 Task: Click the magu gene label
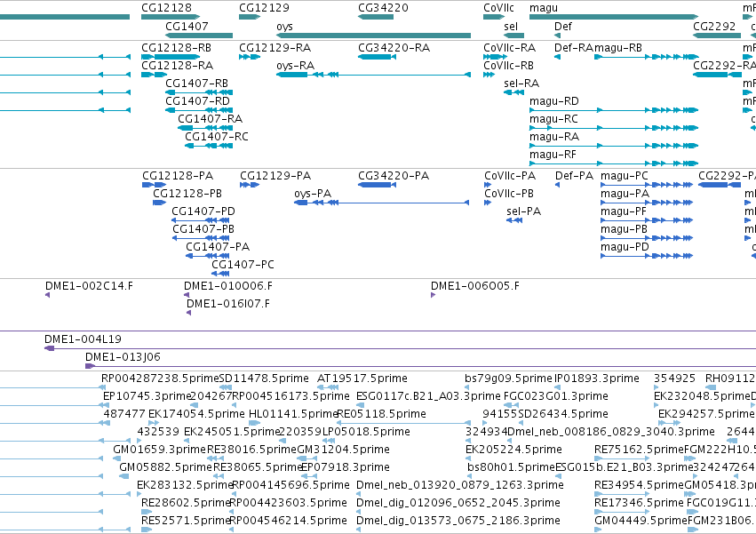point(544,8)
